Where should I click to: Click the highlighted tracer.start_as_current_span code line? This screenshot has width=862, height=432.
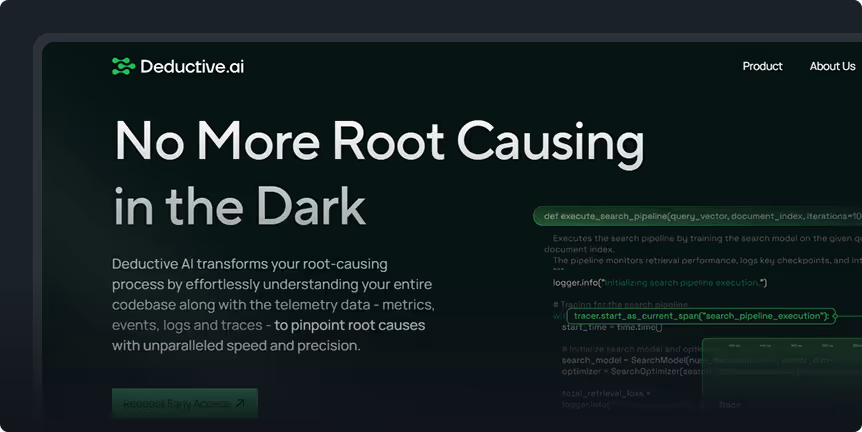click(x=701, y=316)
